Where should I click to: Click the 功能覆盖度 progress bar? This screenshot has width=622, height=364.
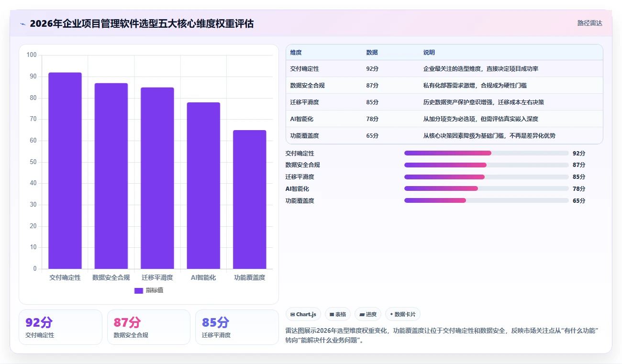pos(487,200)
